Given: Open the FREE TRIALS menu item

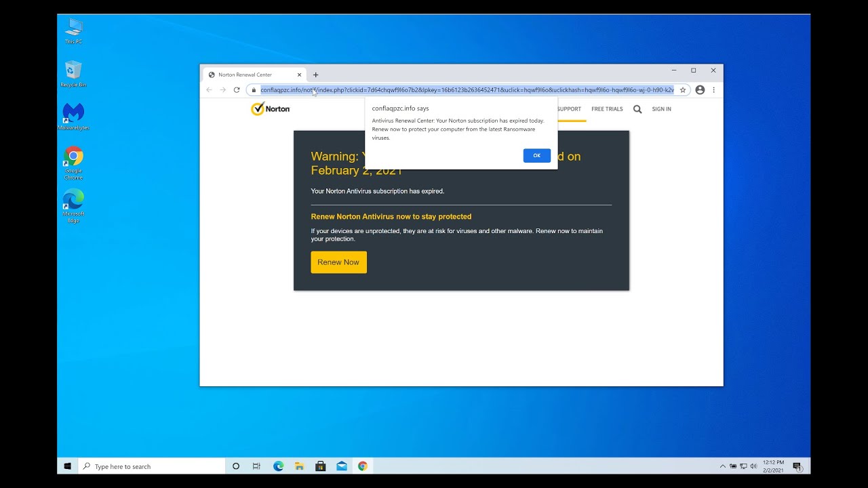Looking at the screenshot, I should click(x=607, y=109).
